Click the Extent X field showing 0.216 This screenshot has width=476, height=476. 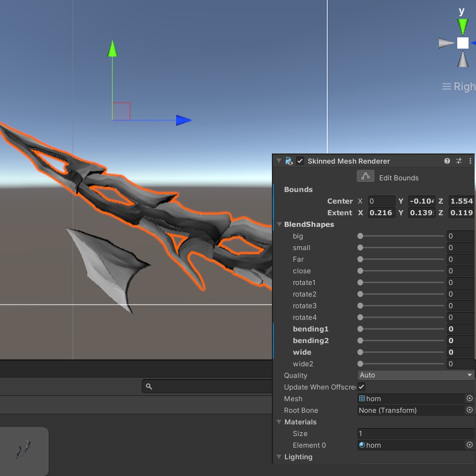(x=382, y=212)
